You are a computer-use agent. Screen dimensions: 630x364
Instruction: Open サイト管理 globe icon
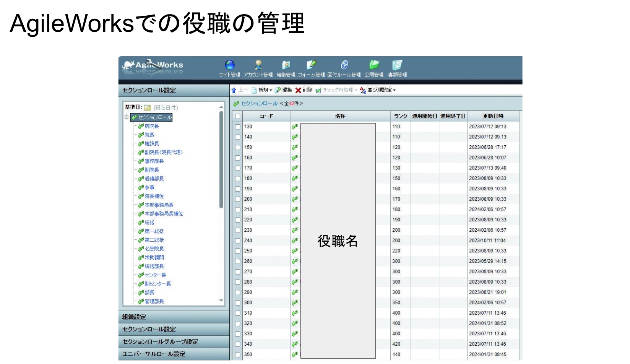pyautogui.click(x=229, y=65)
